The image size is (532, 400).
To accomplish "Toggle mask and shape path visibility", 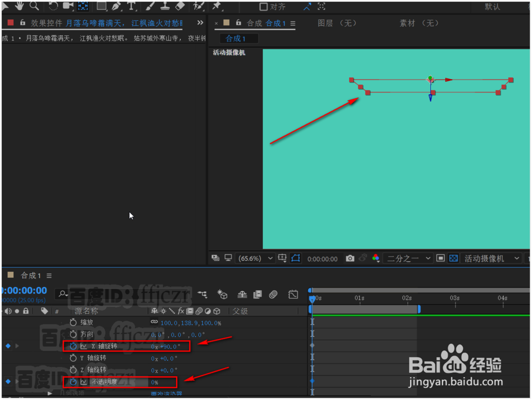I will click(x=295, y=258).
